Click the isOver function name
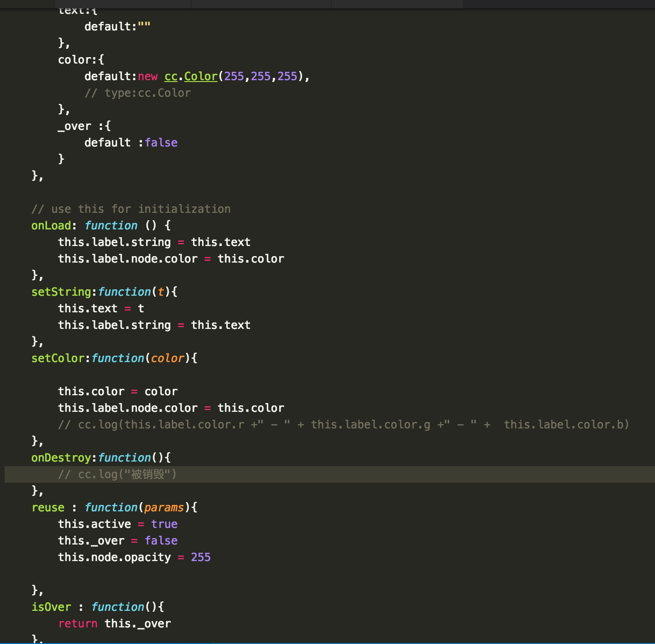The image size is (655, 644). (x=51, y=607)
